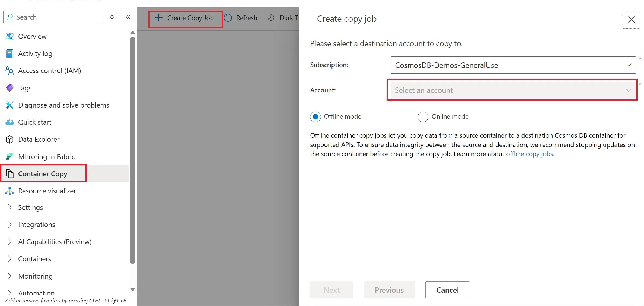Expand the Containers section
The height and width of the screenshot is (306, 644).
pos(10,259)
